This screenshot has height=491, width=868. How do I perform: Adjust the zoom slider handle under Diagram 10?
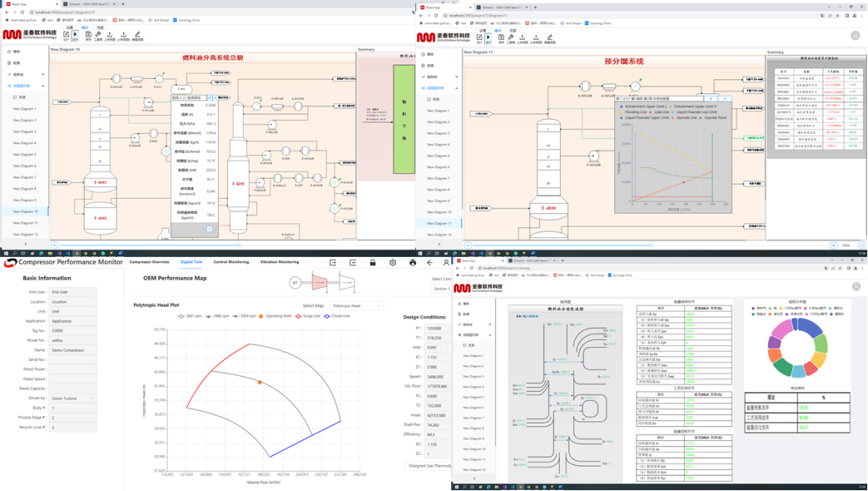[240, 244]
